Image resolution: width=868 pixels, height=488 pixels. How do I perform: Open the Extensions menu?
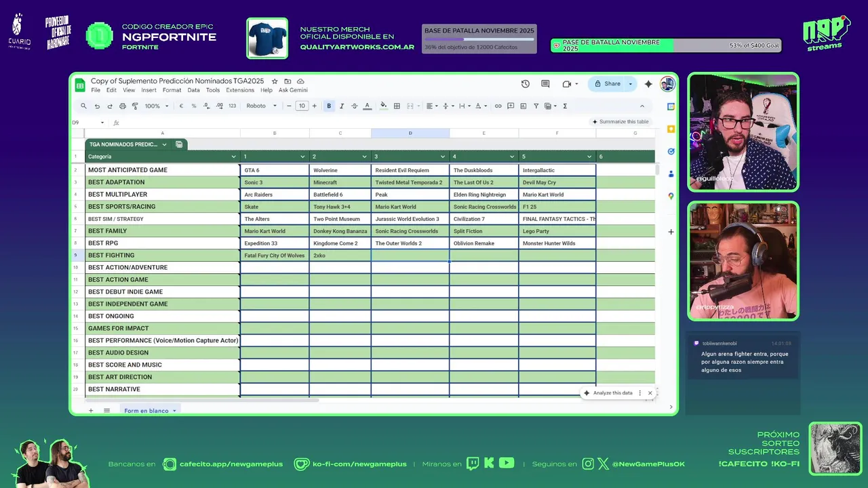(240, 90)
